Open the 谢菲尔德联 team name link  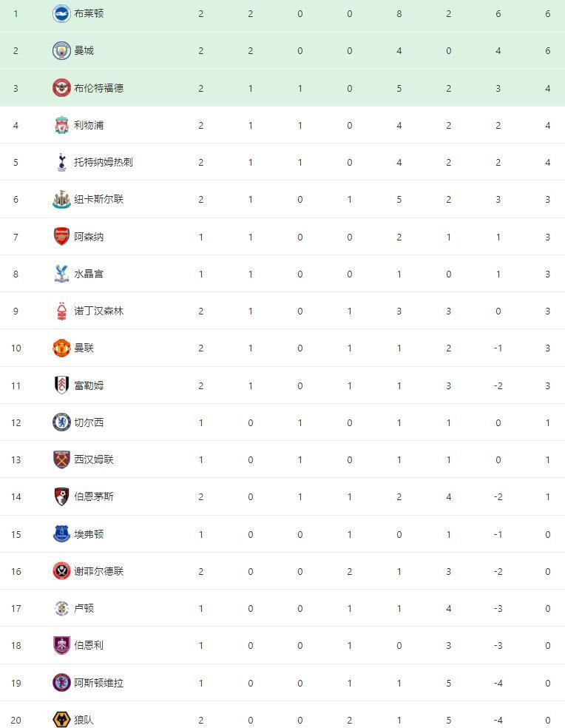98,571
